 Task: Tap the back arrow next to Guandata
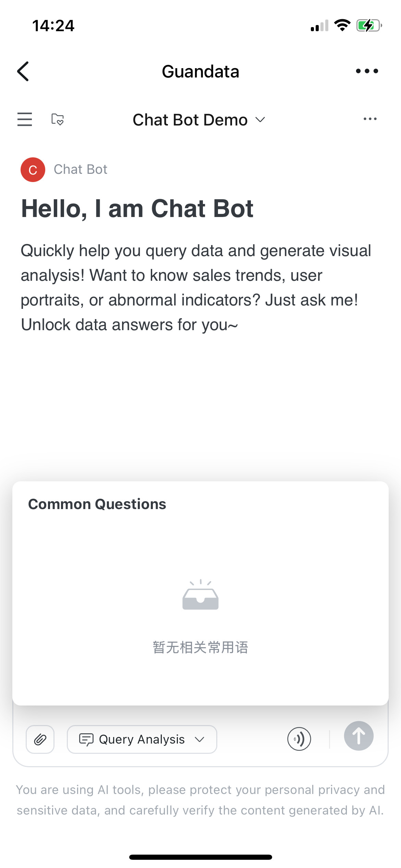click(x=23, y=71)
